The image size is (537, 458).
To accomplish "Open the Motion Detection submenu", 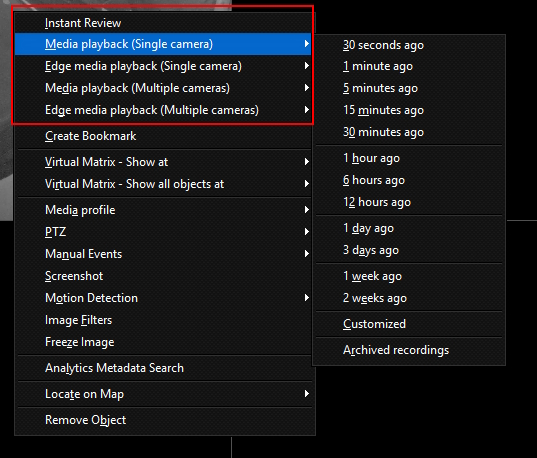I will (x=164, y=298).
